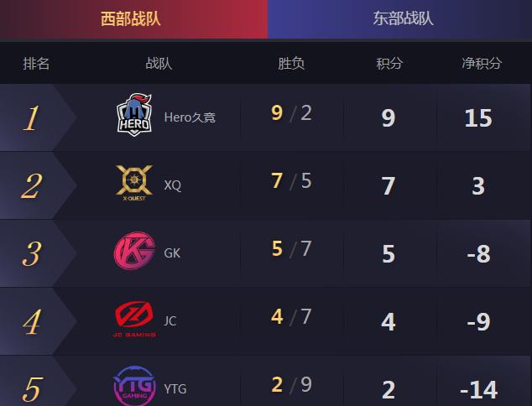532x406 pixels.
Task: Click the 积分 column header
Action: click(389, 64)
